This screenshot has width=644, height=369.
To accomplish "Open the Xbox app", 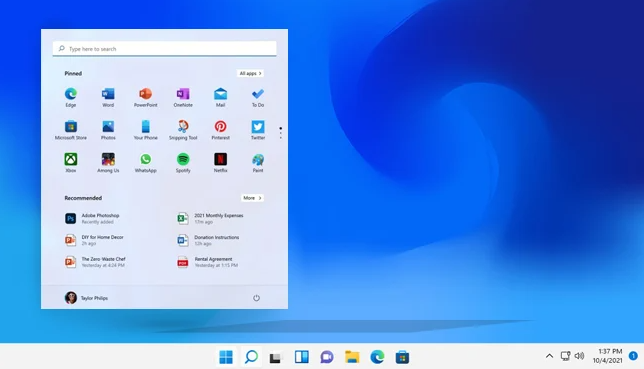I will 71,162.
